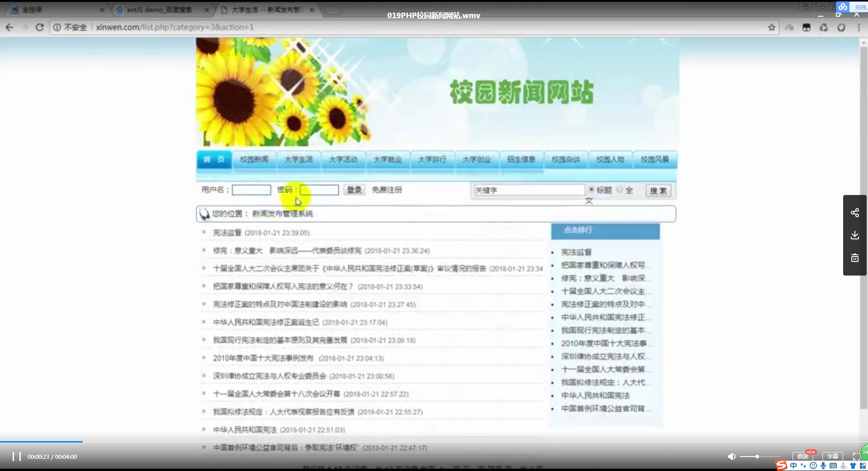The height and width of the screenshot is (471, 868).
Task: Open news 深圳律协成立宪法与人权专业委员会
Action: tap(269, 376)
